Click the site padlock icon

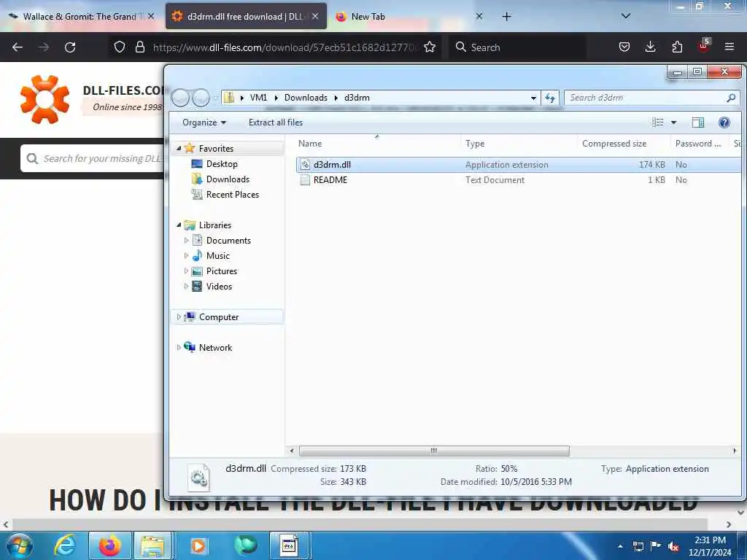click(x=139, y=47)
